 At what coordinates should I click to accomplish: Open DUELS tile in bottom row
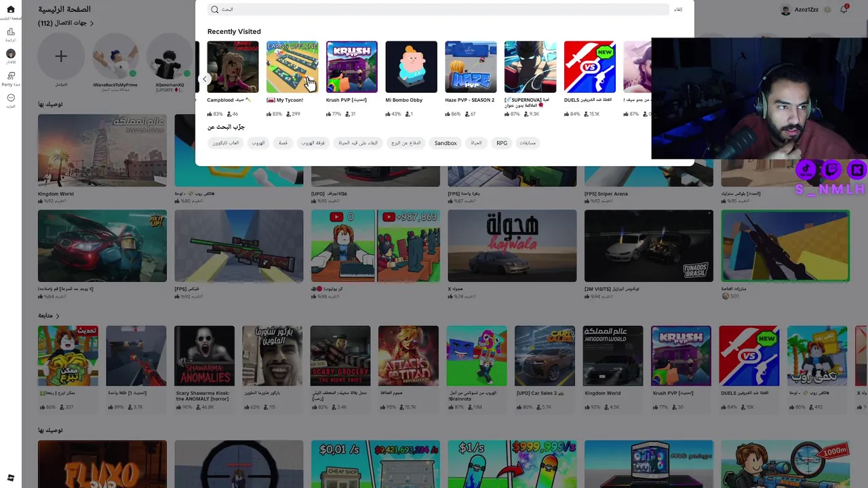coord(749,356)
